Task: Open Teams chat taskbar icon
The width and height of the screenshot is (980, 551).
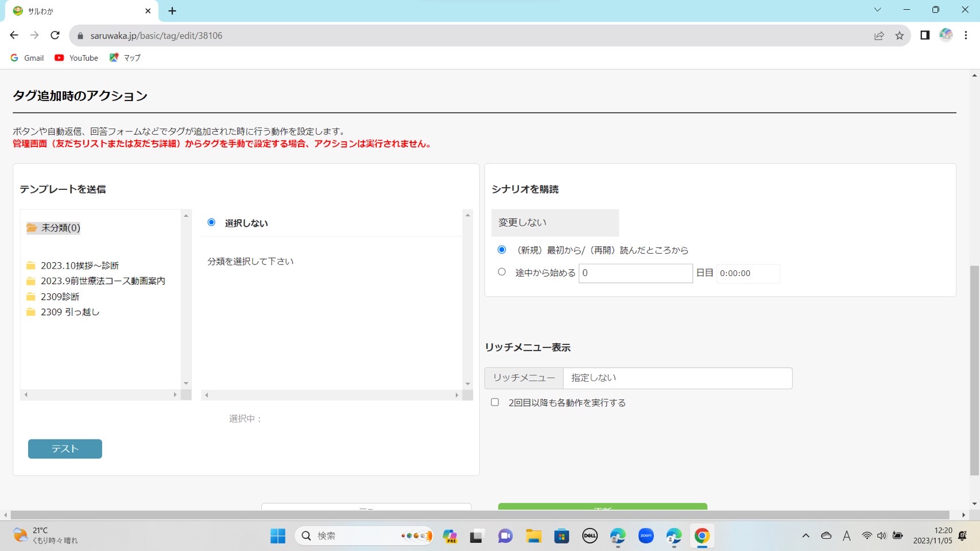Action: coord(505,536)
